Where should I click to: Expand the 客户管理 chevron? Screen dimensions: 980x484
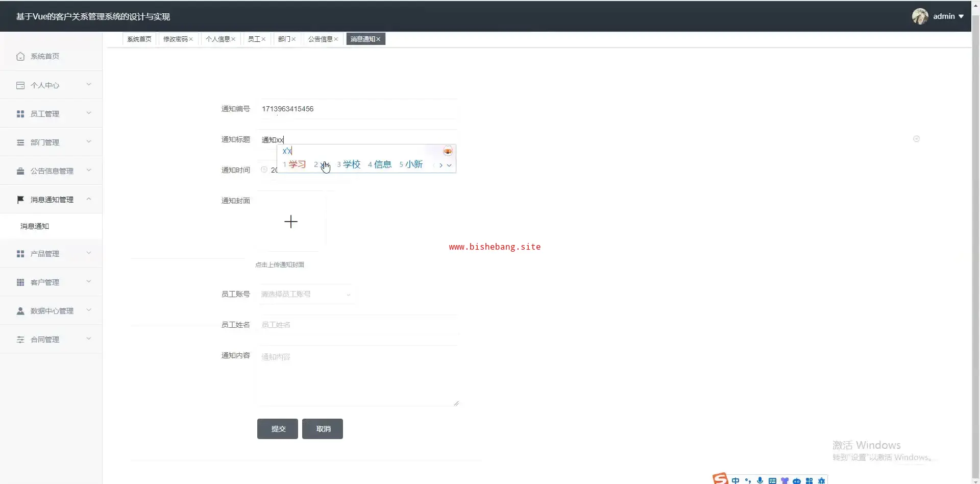tap(89, 282)
